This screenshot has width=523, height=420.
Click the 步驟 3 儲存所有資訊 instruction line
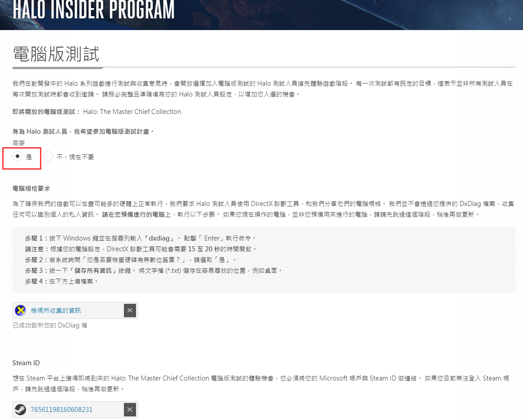click(x=154, y=271)
